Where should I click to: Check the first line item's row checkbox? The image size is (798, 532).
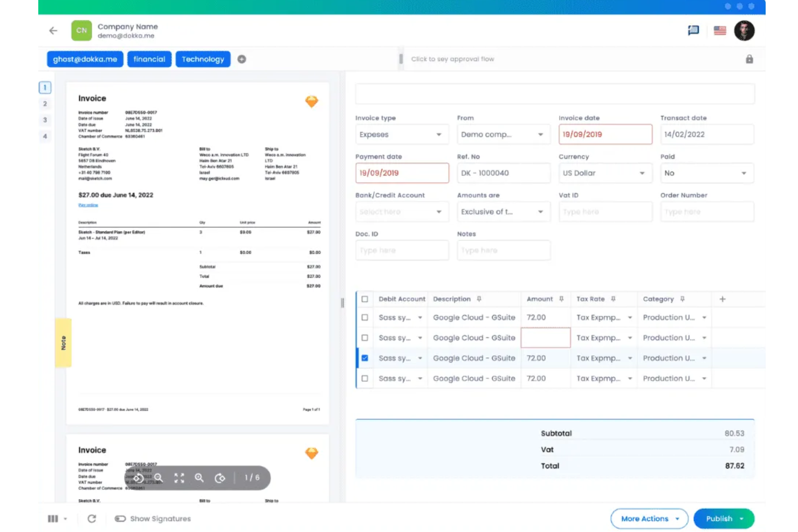click(364, 317)
